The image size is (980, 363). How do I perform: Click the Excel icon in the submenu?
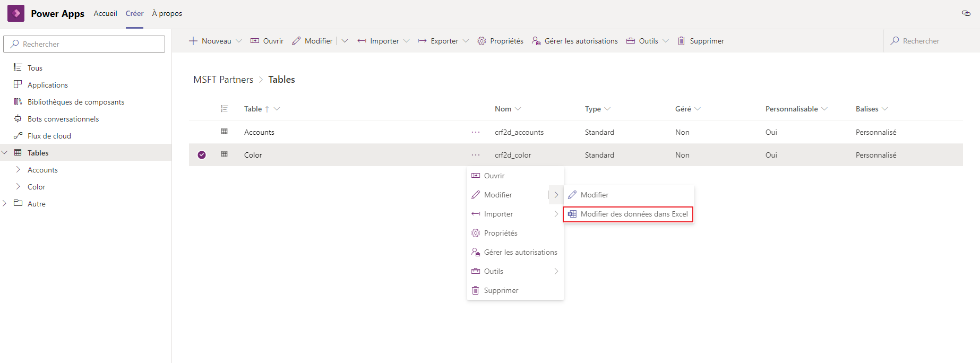(572, 214)
